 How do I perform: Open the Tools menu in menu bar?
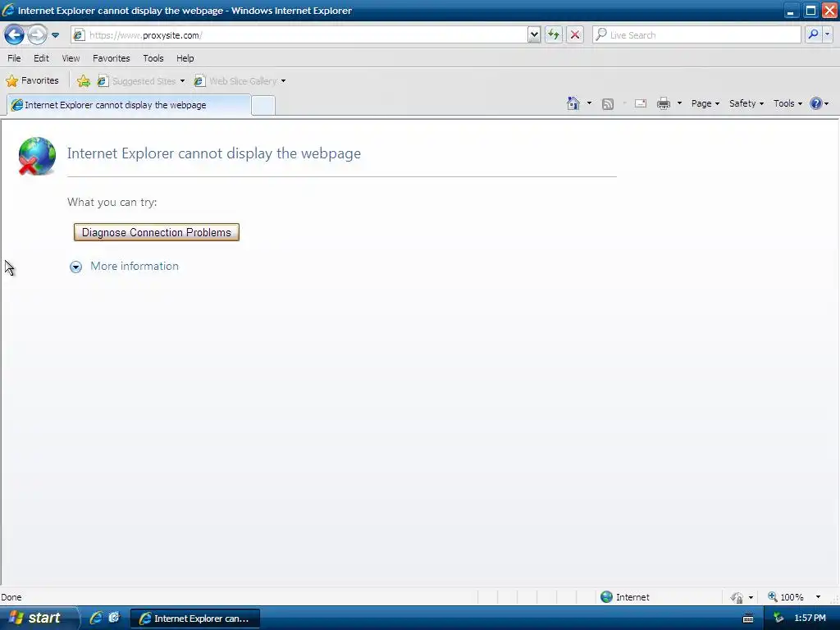click(x=153, y=58)
